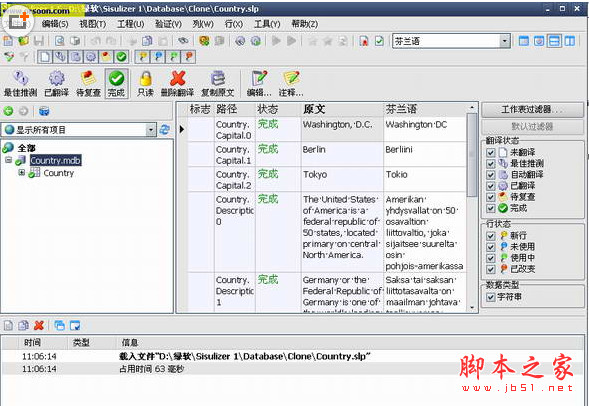
Task: Toggle the 新行 row status checkbox
Action: point(490,236)
